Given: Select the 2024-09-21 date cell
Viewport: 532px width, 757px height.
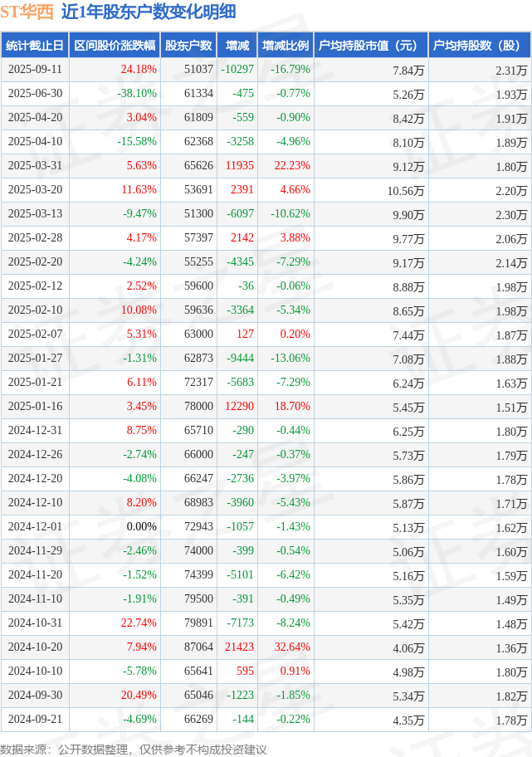Looking at the screenshot, I should click(x=35, y=720).
